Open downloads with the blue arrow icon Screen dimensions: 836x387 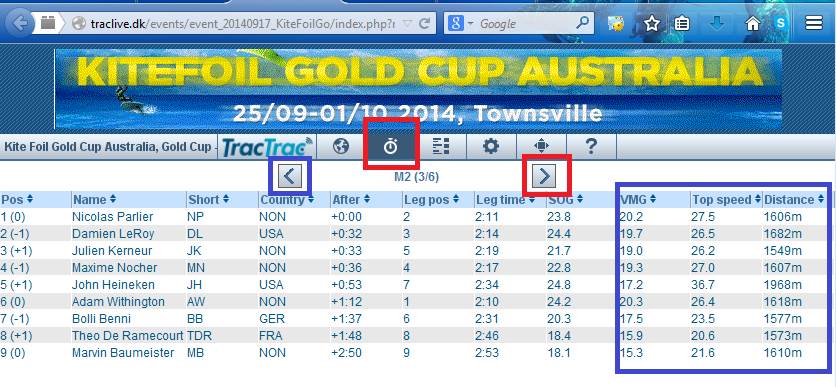click(x=718, y=23)
